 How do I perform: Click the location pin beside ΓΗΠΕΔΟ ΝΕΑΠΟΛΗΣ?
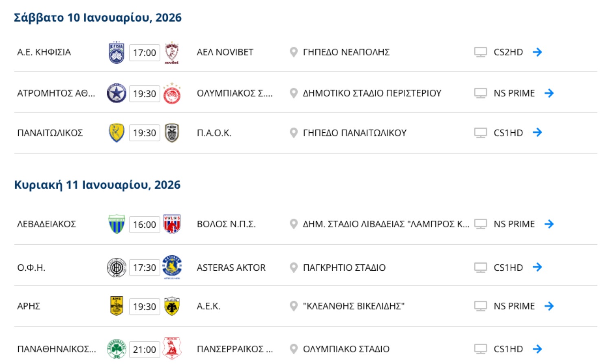coord(293,52)
